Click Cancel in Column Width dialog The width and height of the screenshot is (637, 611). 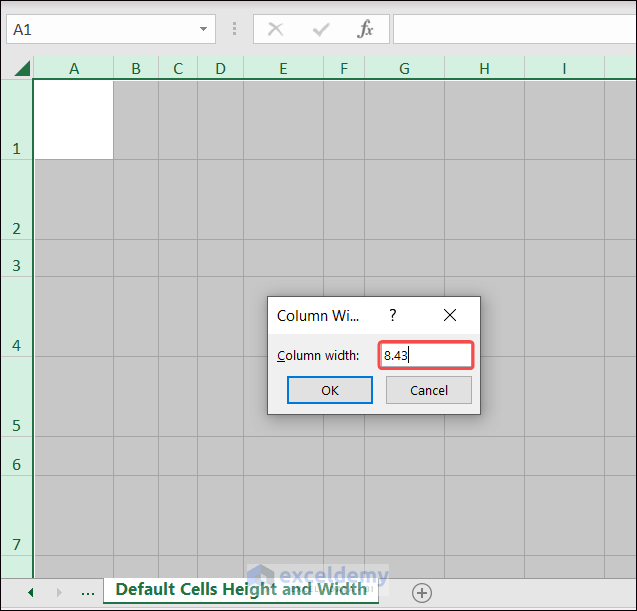click(429, 390)
